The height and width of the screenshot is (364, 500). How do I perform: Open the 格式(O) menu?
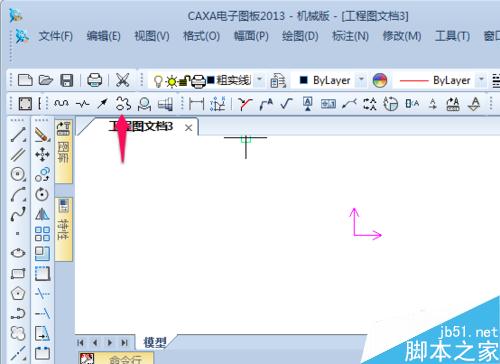pyautogui.click(x=201, y=36)
